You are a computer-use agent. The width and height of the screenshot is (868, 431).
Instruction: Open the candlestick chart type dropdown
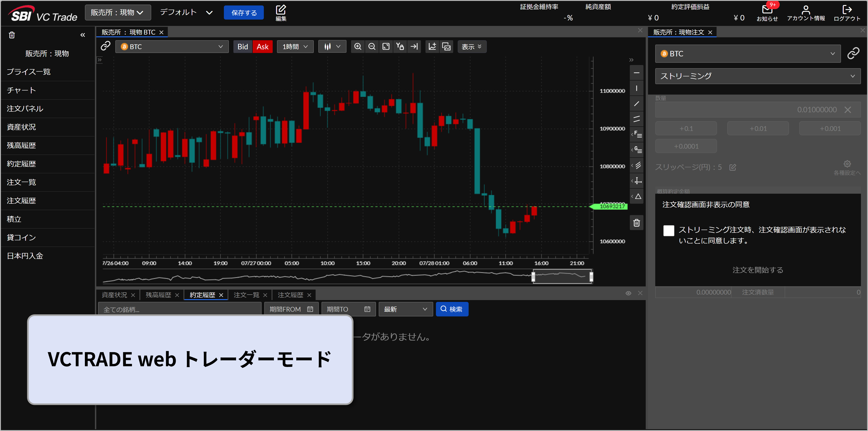(332, 47)
